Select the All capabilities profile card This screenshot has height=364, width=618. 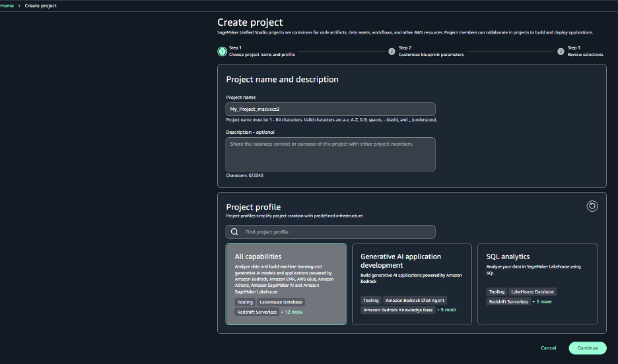click(x=285, y=284)
